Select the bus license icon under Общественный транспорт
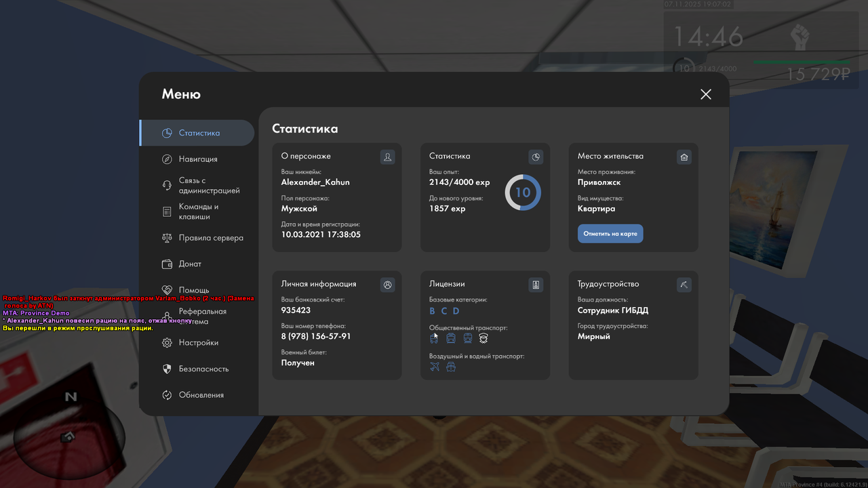868x488 pixels. 434,338
